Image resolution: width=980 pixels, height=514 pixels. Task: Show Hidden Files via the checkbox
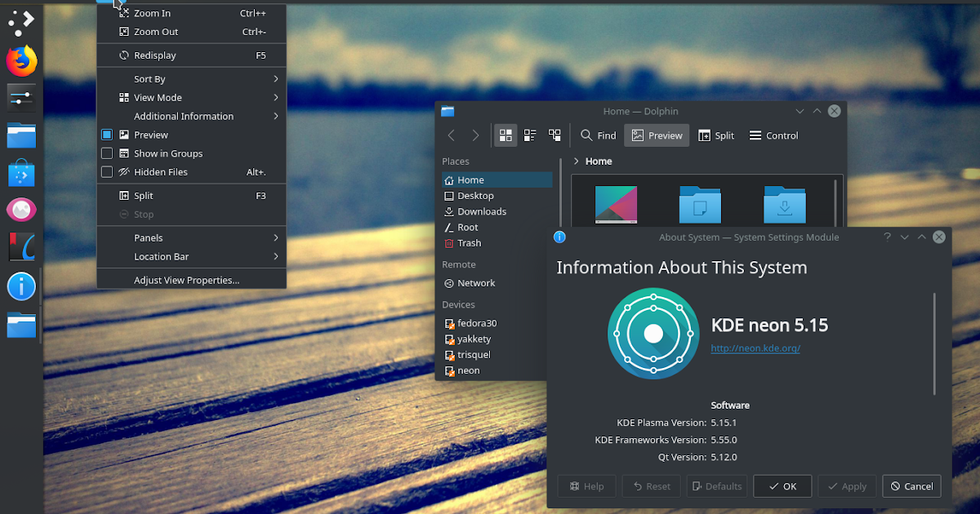point(107,171)
